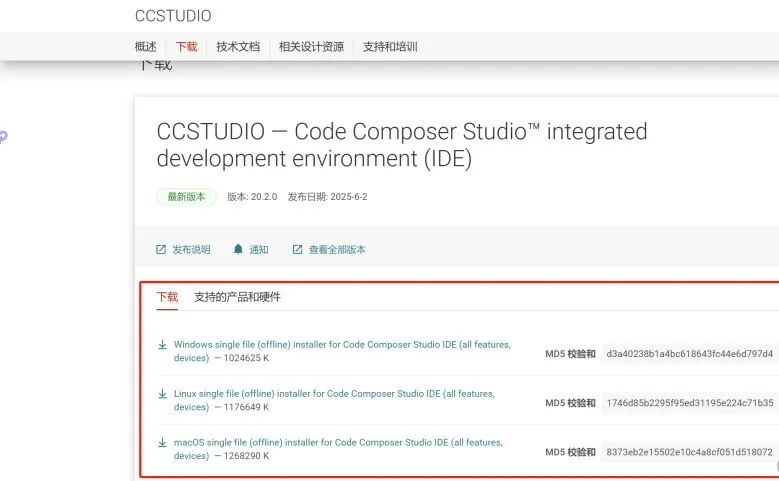Image resolution: width=779 pixels, height=481 pixels.
Task: Switch to 支持的产品和硬件 tab
Action: 237,297
